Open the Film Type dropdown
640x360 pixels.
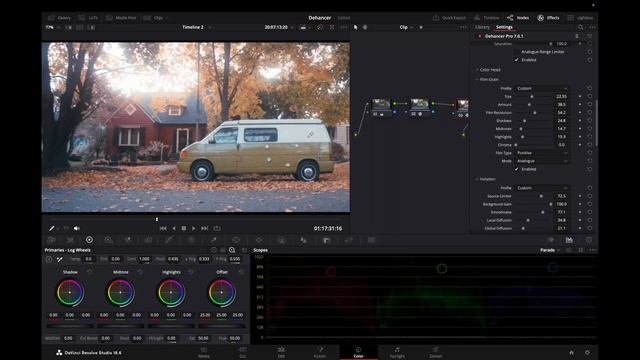(x=542, y=153)
